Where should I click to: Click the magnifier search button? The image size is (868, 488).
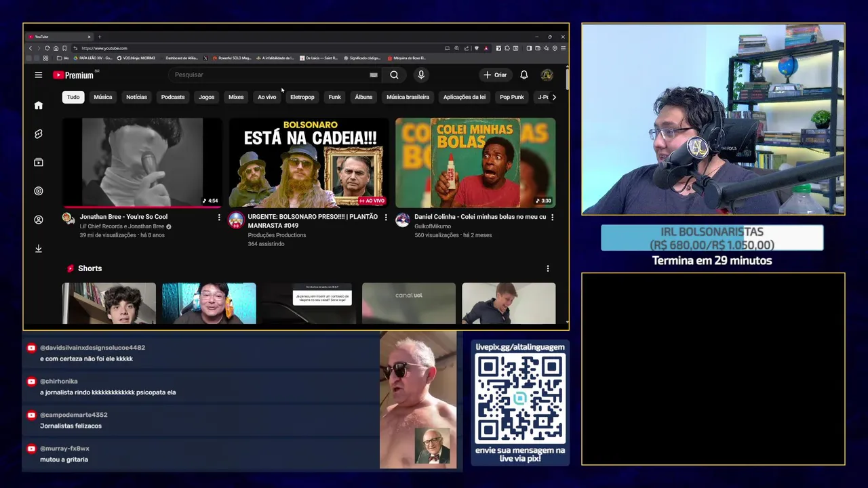click(394, 75)
